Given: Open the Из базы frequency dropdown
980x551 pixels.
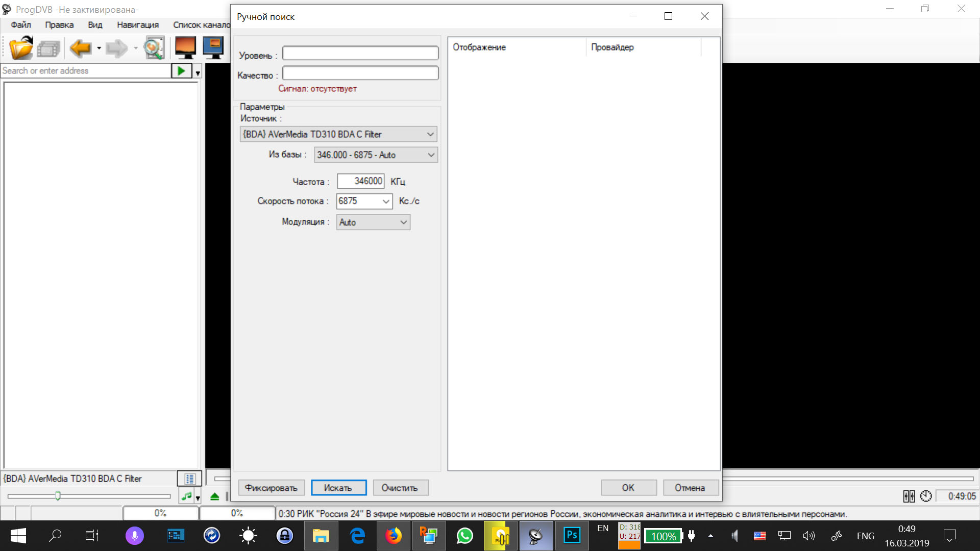Looking at the screenshot, I should point(431,155).
